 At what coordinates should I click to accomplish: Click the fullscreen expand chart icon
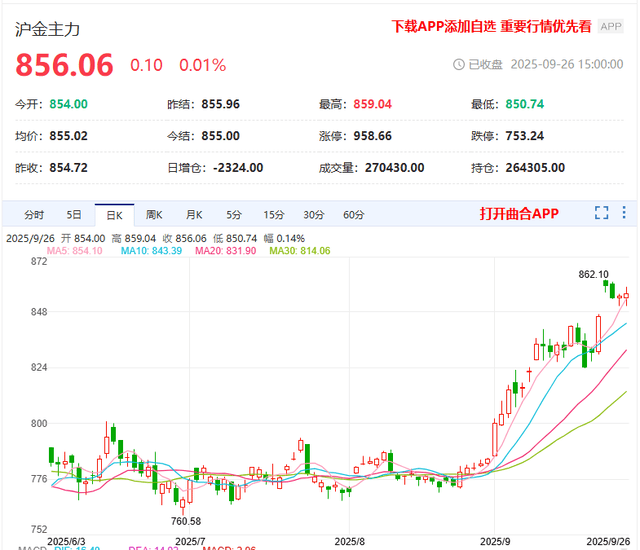(601, 213)
